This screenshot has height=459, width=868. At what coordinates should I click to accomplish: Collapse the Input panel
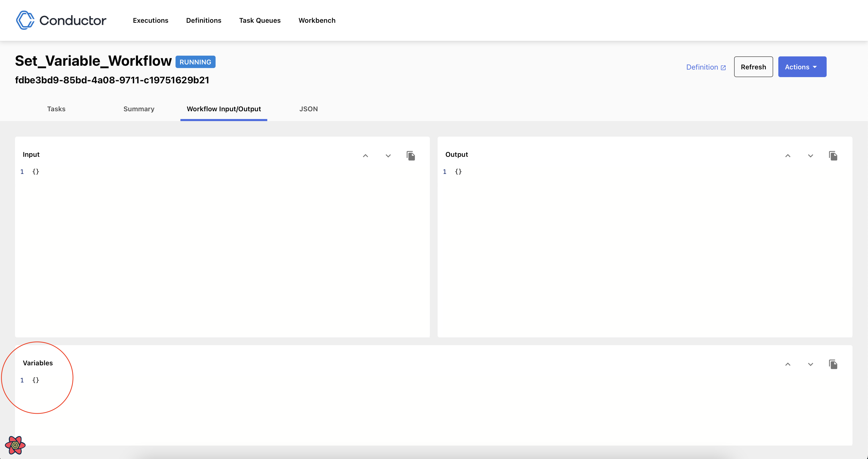(365, 156)
